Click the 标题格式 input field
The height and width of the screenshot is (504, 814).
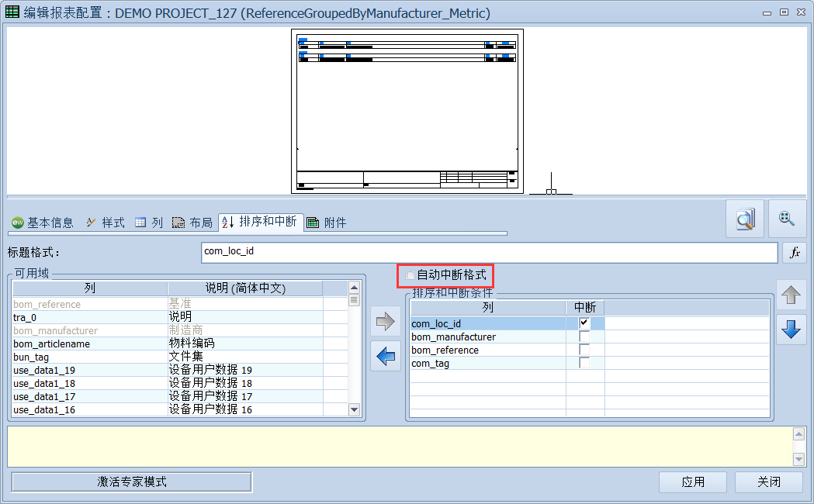489,253
